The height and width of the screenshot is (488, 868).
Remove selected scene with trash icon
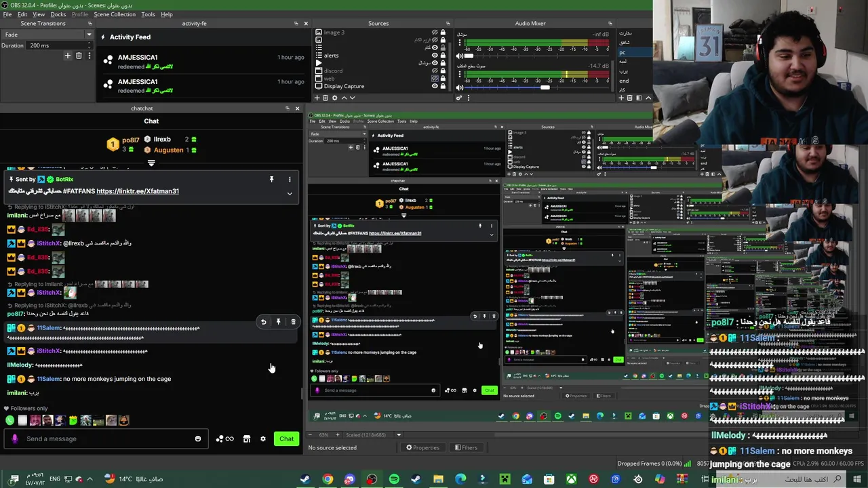tap(630, 98)
